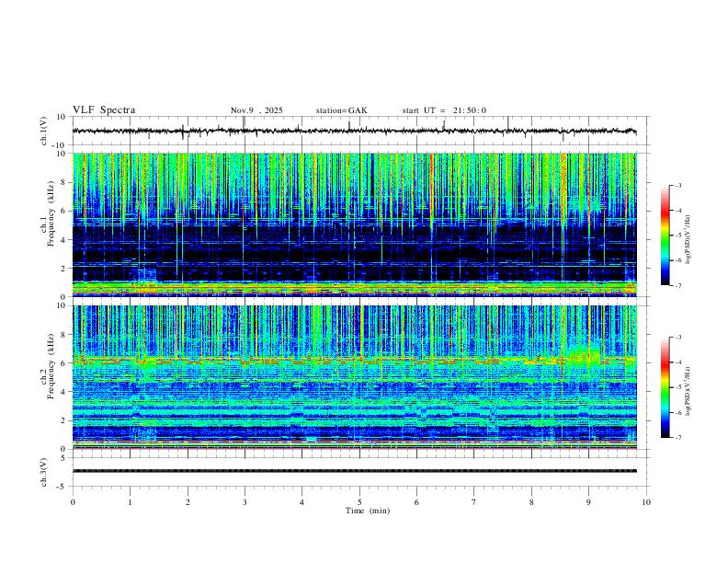Click the "-7" label on ch.2 color bar
Viewport: 728px width, 563px height.
pos(677,437)
